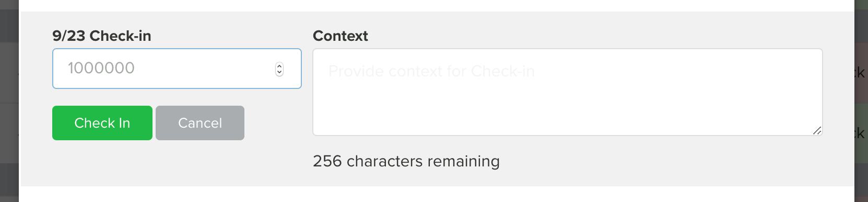Select the word 'Cancel' on the gray button
The image size is (868, 202).
click(200, 123)
